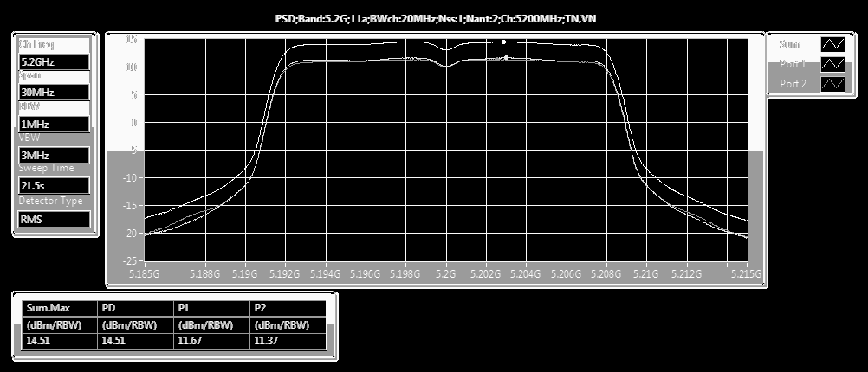Click the PSD plot title text
This screenshot has height=372, width=868.
(435, 19)
